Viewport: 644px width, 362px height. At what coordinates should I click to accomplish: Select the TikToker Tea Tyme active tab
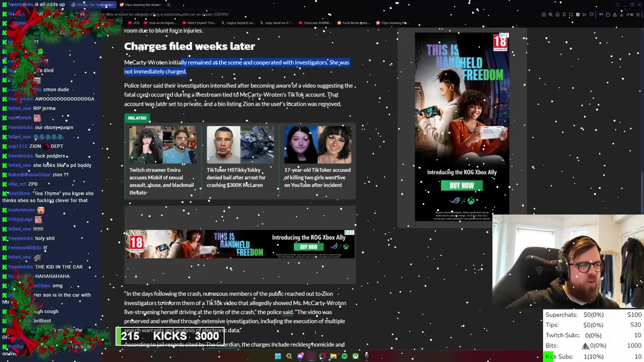point(93,5)
